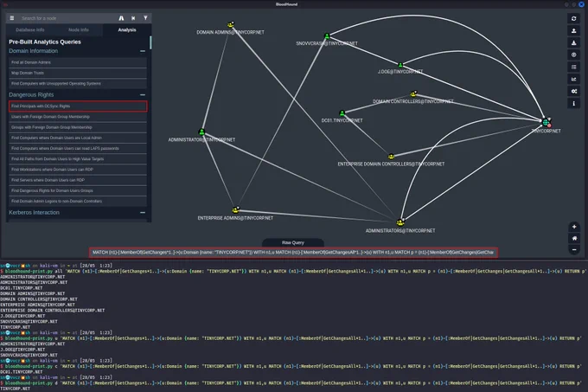Toggle the Raw Query tab
Screen dimensions: 588x392
pyautogui.click(x=293, y=242)
